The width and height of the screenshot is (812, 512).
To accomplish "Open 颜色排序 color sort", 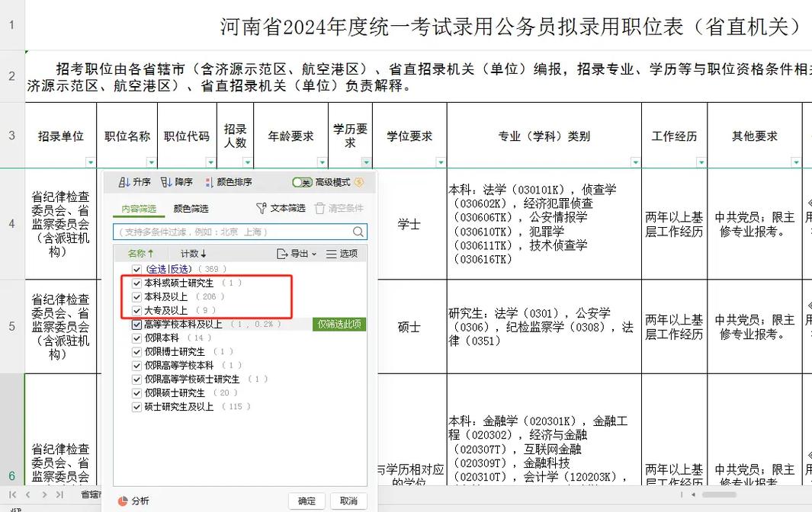I will [x=229, y=182].
